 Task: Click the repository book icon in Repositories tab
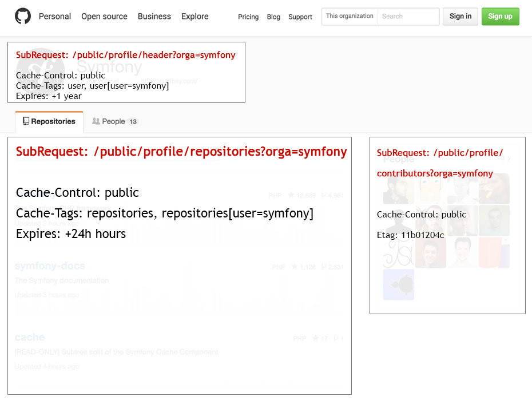26,121
